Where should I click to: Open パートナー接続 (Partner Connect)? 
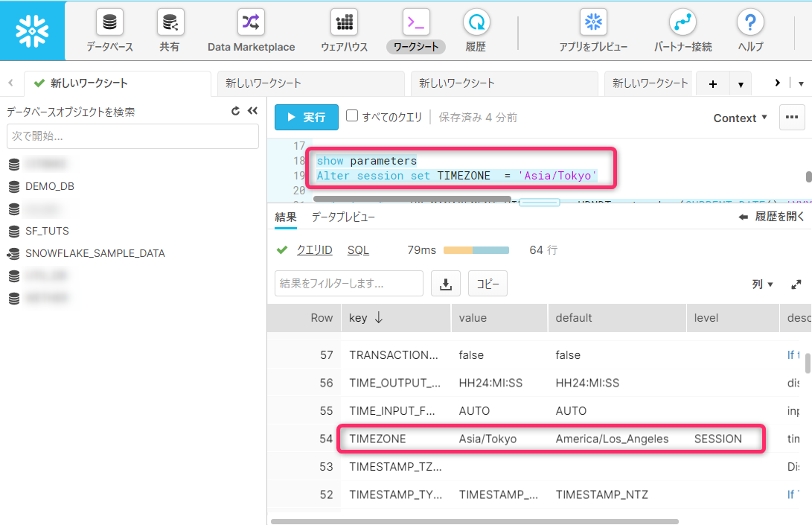click(682, 31)
